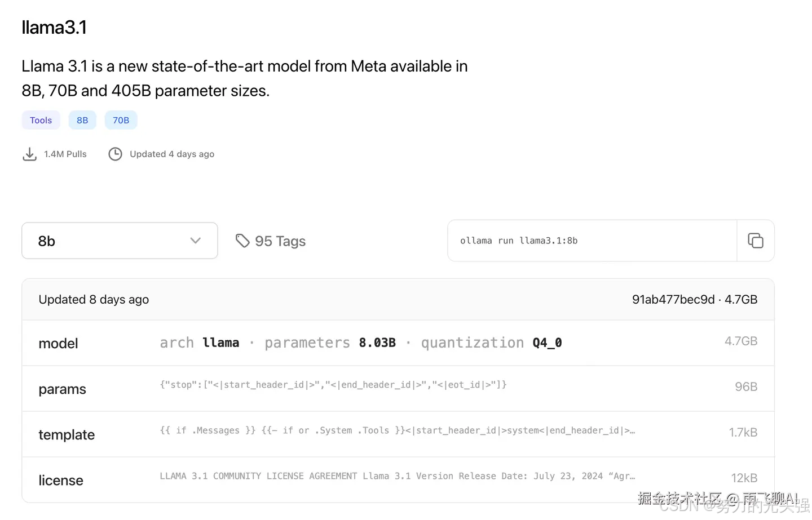Click the 12kB file size
Viewport: 812px width, 520px height.
click(x=744, y=478)
